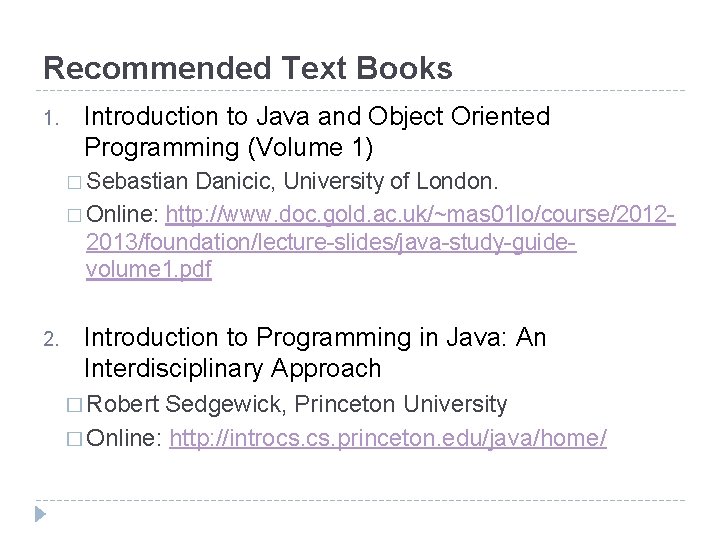Screen dimensions: 720x540
Task: Open the introcs.cs.princeton.edu link
Action: coord(388,437)
